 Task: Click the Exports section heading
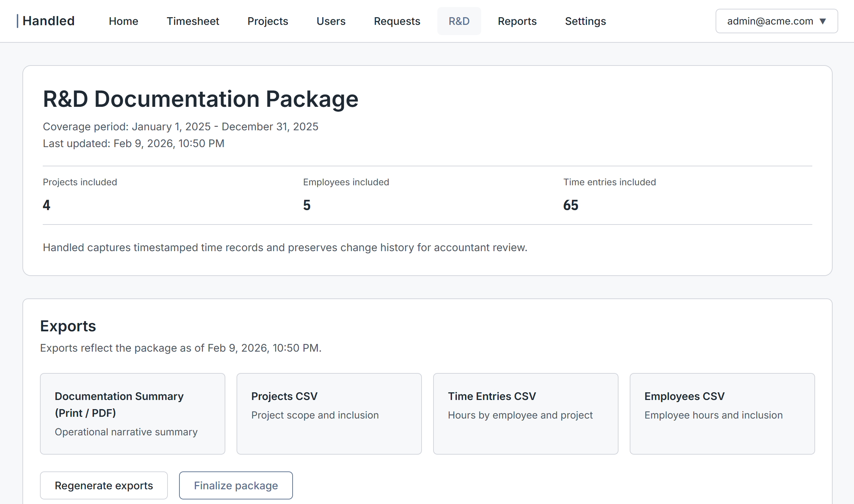(68, 326)
